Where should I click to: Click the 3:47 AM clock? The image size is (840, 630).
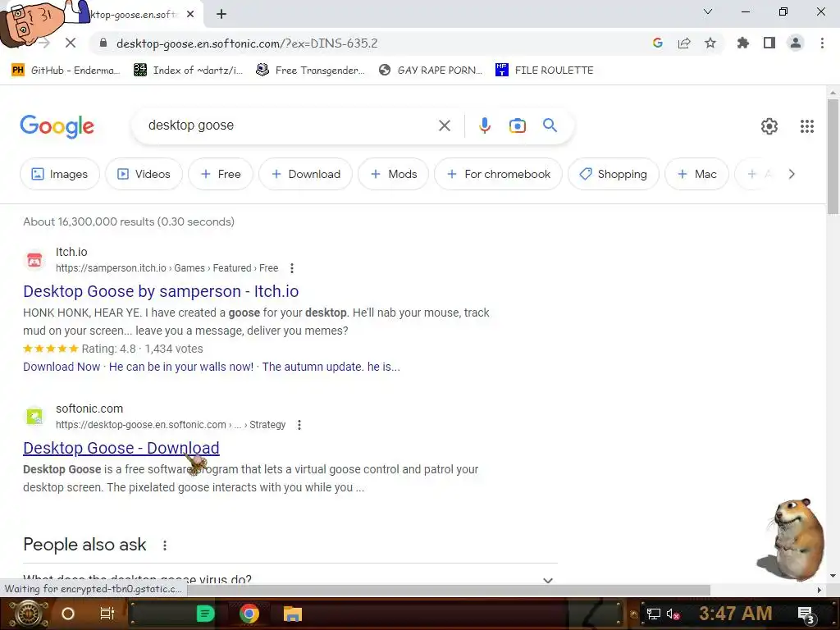735,614
